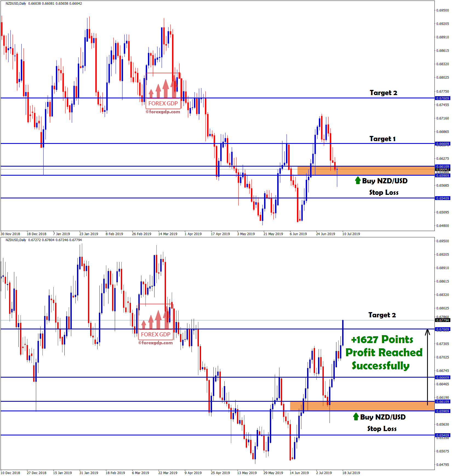Click the 18 Jul 2019 date on the time axis
This screenshot has width=452, height=476.
(x=351, y=473)
